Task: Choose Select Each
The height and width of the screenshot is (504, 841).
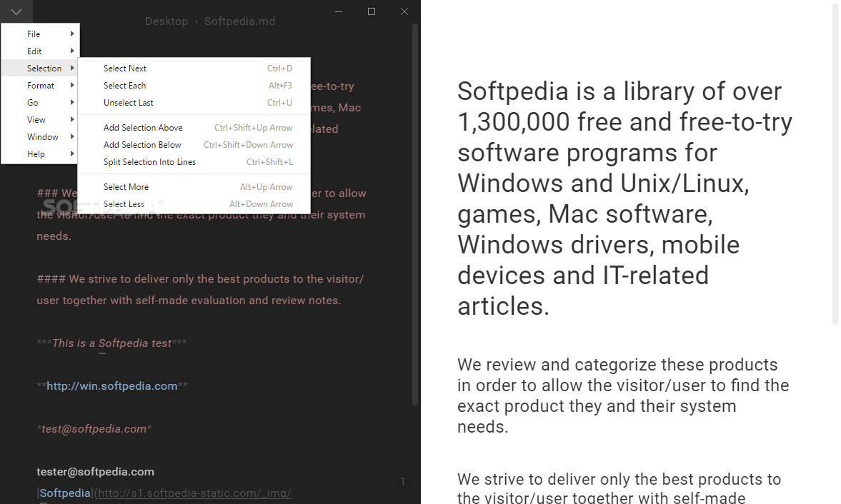Action: [194, 85]
